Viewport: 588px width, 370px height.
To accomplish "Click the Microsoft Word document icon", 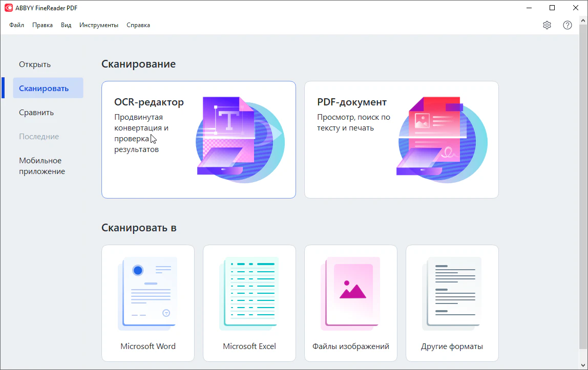I will [148, 293].
